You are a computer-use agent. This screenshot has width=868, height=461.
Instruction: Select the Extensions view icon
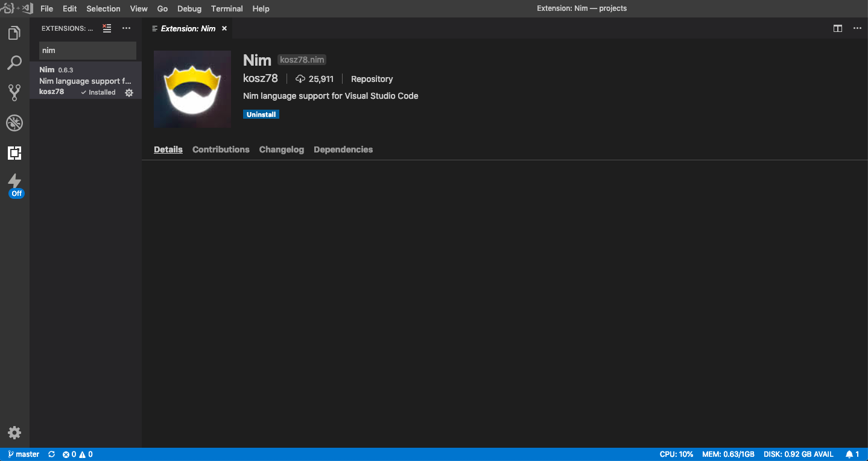point(14,153)
